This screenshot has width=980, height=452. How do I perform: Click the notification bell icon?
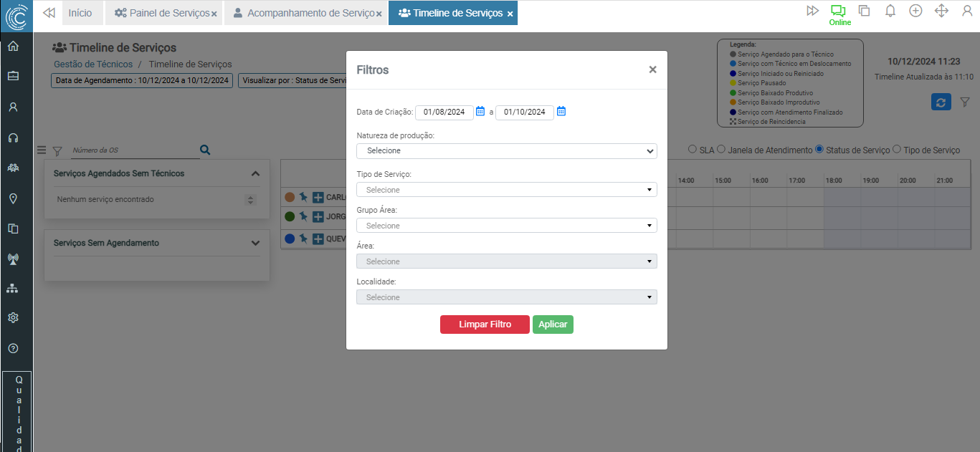point(890,11)
